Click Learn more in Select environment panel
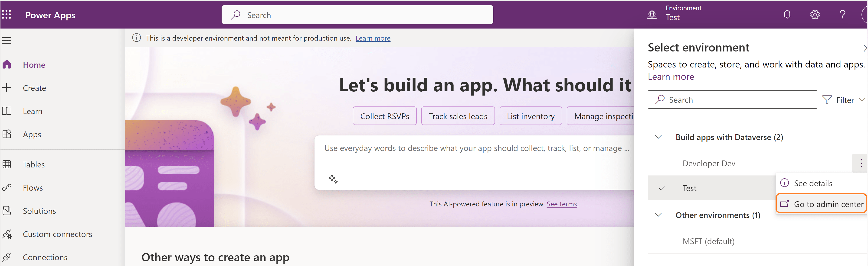Image resolution: width=868 pixels, height=266 pixels. pyautogui.click(x=671, y=77)
